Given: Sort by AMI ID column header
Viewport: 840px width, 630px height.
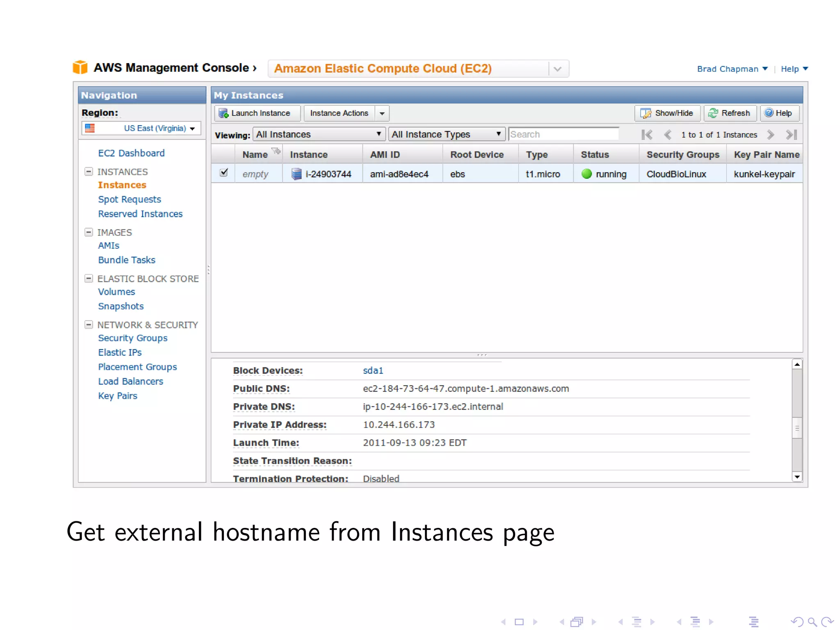Looking at the screenshot, I should tap(402, 154).
